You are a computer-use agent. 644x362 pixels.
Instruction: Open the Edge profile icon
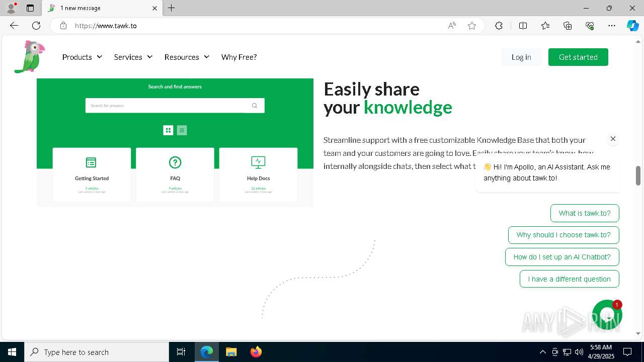coord(11,8)
